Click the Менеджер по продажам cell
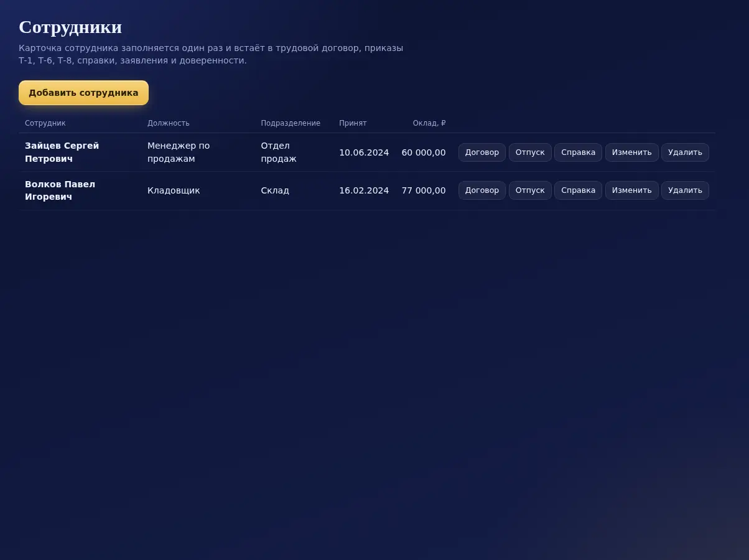This screenshot has height=560, width=749. [179, 152]
